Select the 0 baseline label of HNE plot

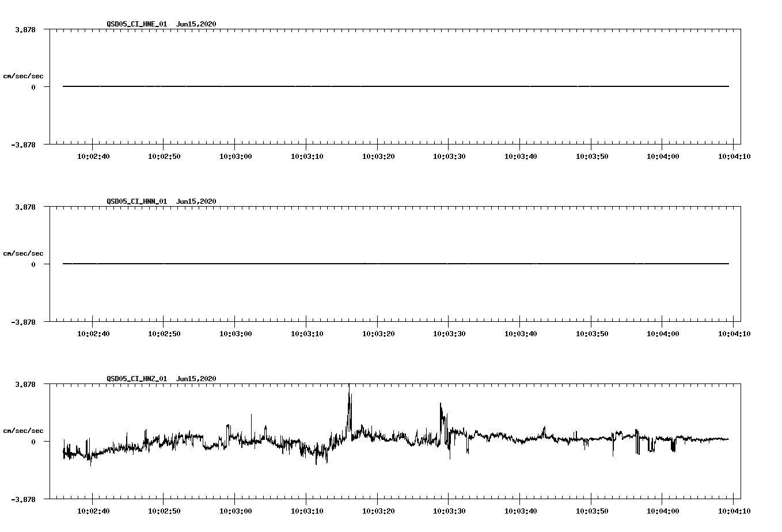(33, 87)
